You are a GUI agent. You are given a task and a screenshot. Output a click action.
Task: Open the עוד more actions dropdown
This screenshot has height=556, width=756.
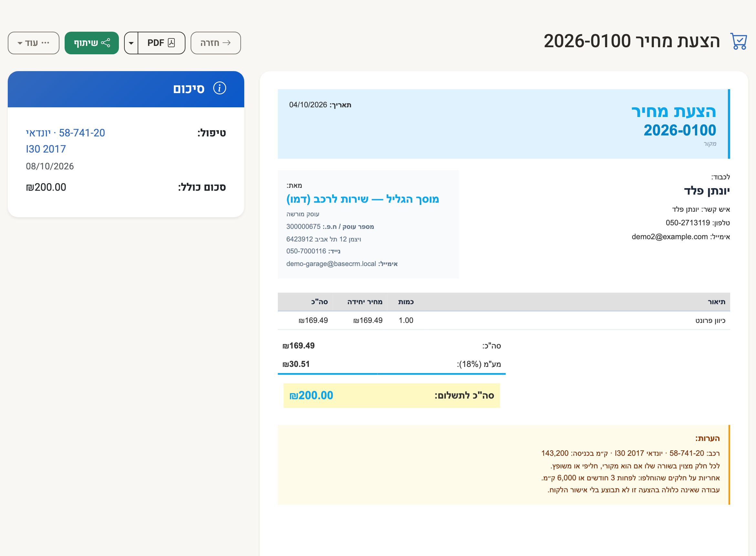tap(34, 43)
